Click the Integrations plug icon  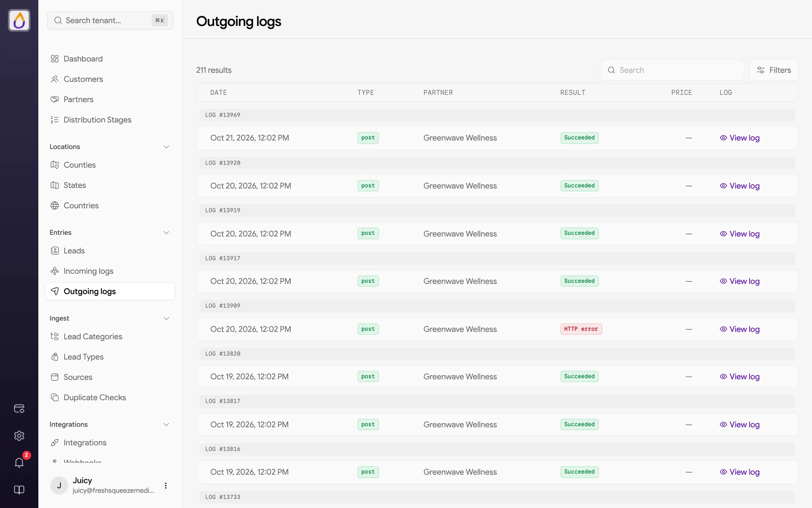click(55, 443)
